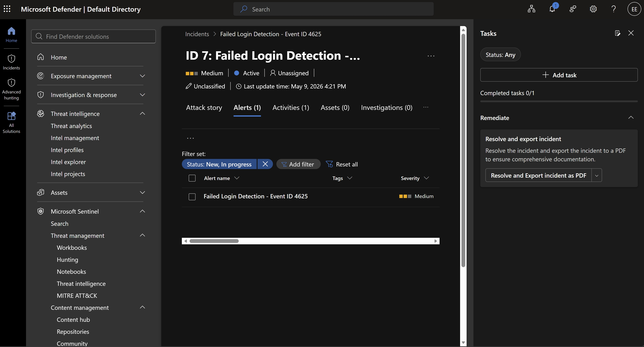
Task: Switch to the Attack story tab
Action: 204,107
